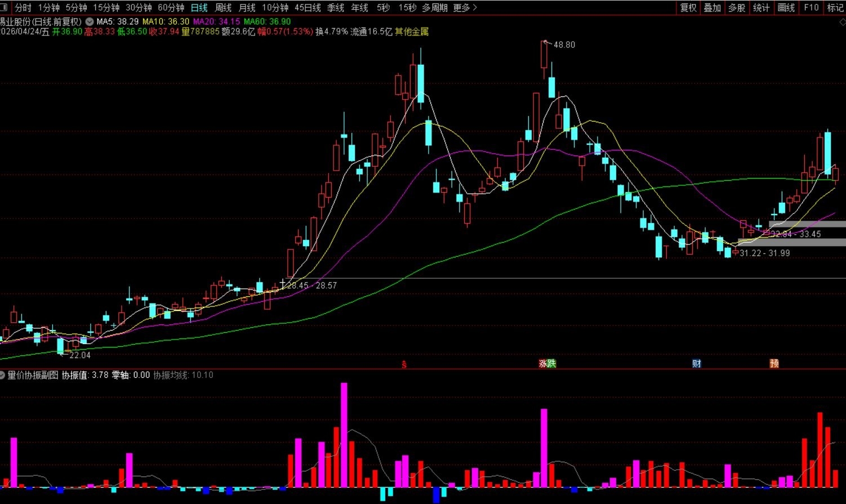Click the stock name 日线 前复权 title

click(41, 21)
